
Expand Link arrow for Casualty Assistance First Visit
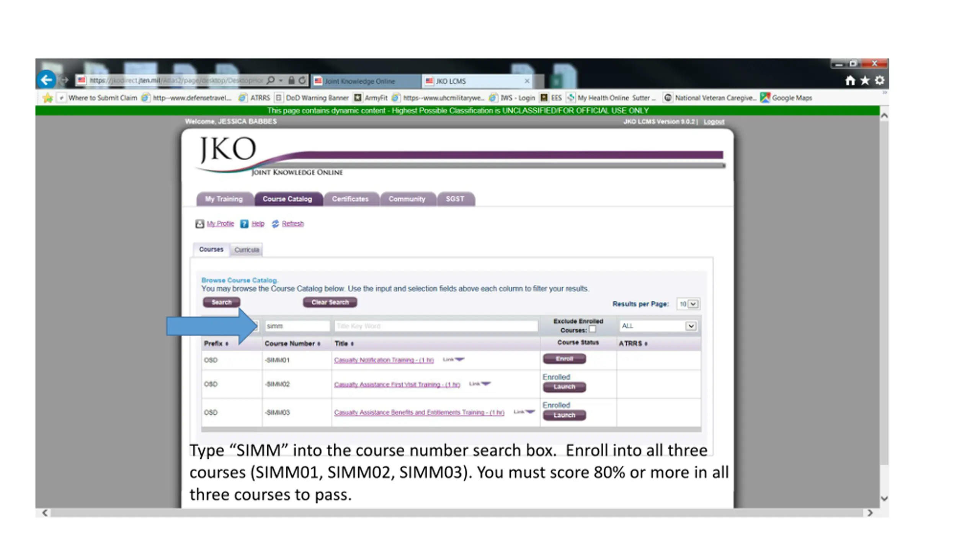point(486,383)
